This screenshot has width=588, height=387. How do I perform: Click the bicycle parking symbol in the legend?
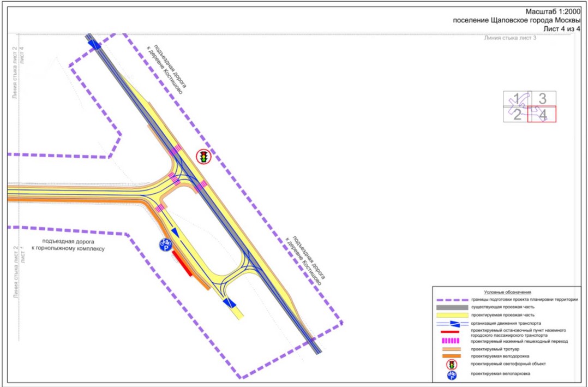(x=452, y=374)
